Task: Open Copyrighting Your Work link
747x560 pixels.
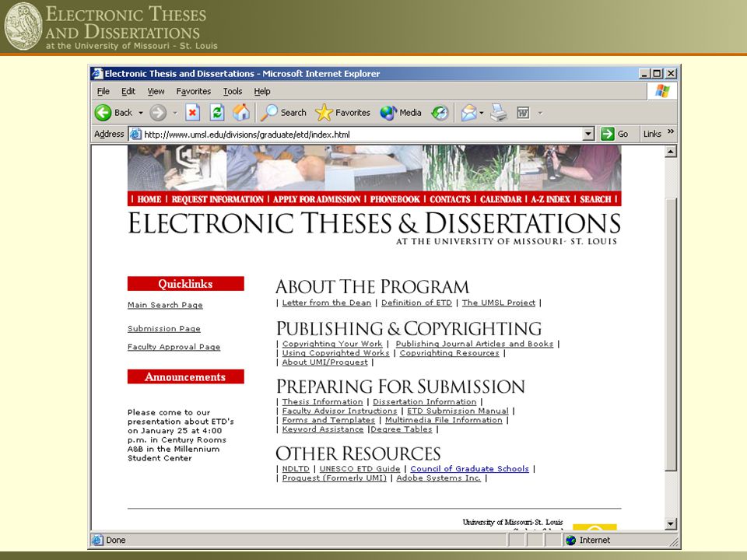Action: [x=332, y=343]
